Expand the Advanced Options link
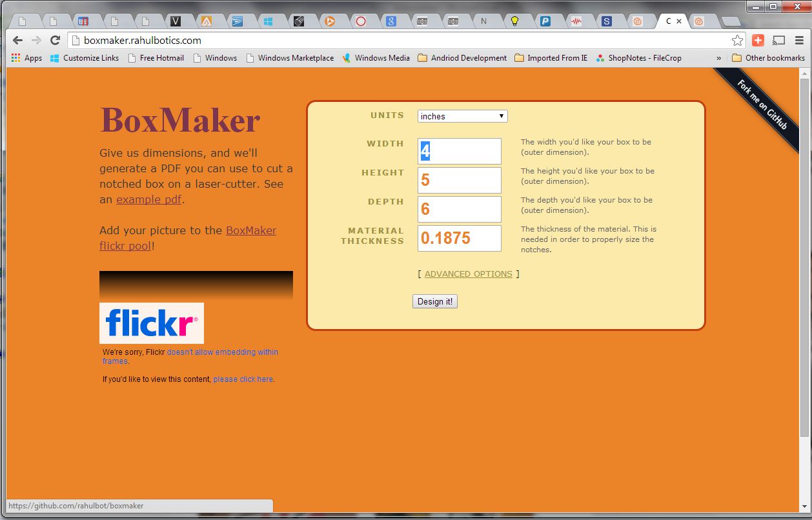 (469, 274)
